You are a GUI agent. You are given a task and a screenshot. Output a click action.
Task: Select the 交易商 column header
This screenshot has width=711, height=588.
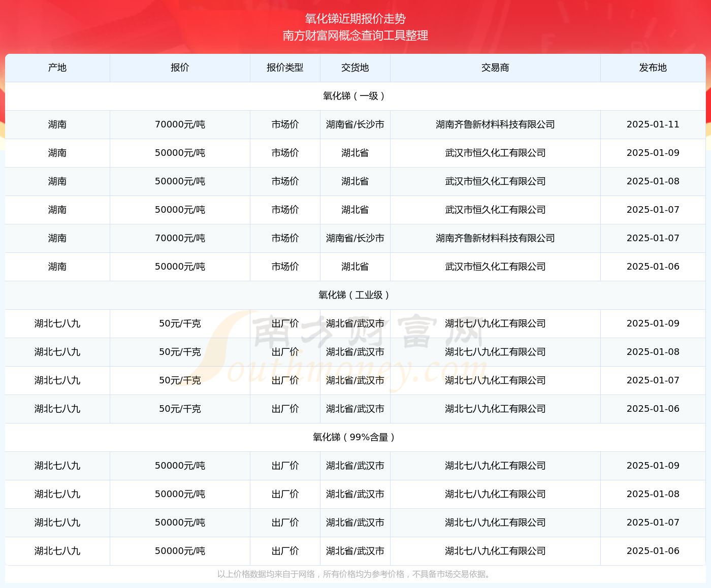(495, 68)
